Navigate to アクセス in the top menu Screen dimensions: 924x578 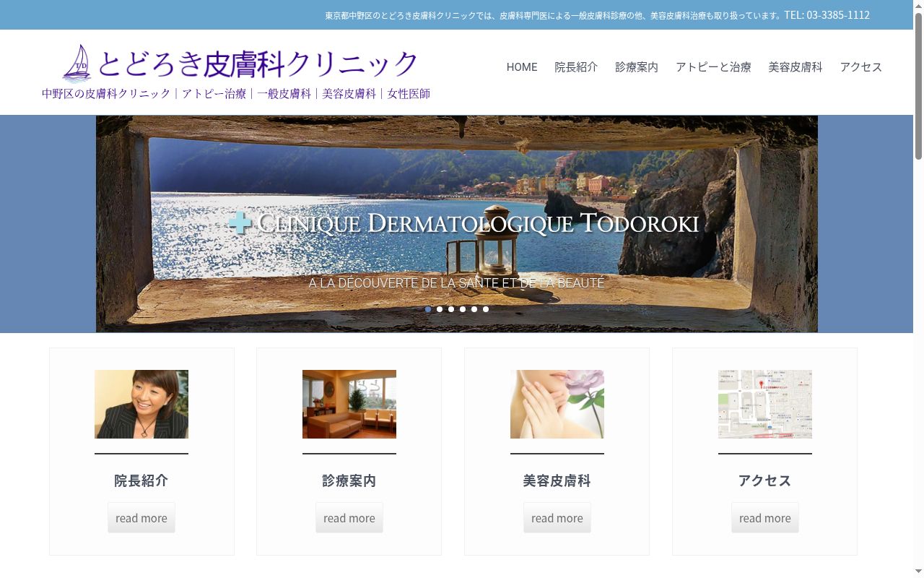point(861,66)
